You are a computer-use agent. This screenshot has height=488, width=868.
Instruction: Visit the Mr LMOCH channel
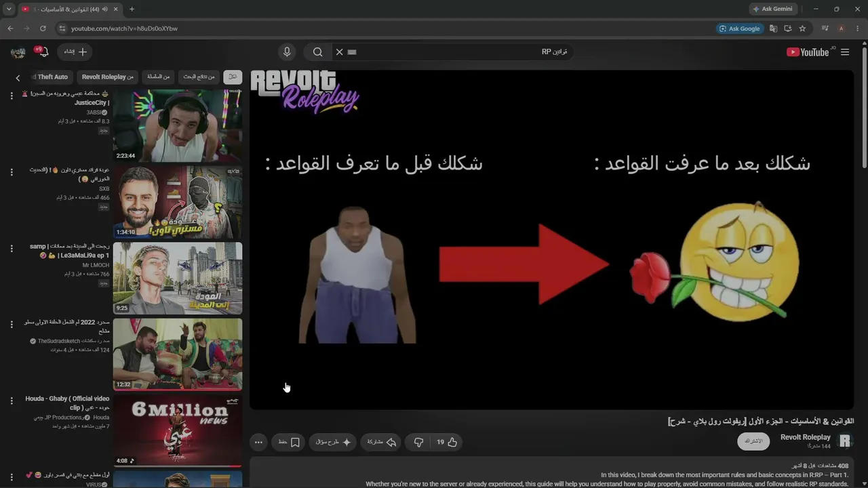pyautogui.click(x=96, y=265)
